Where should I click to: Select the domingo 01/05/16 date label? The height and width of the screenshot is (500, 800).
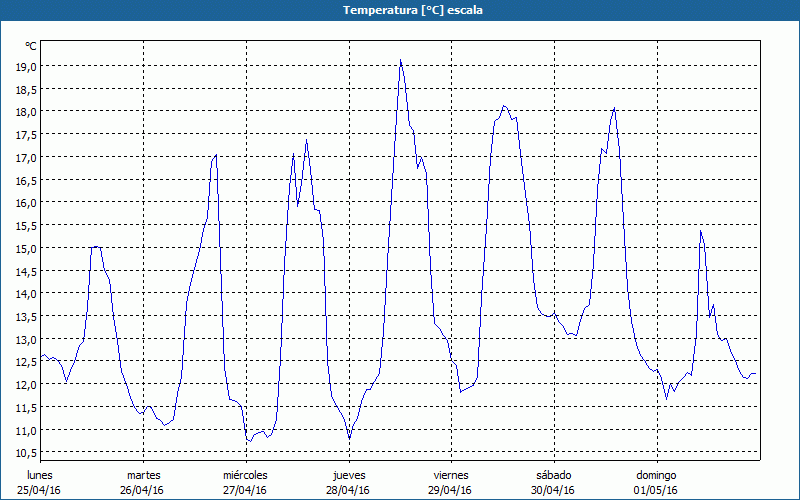pos(656,483)
